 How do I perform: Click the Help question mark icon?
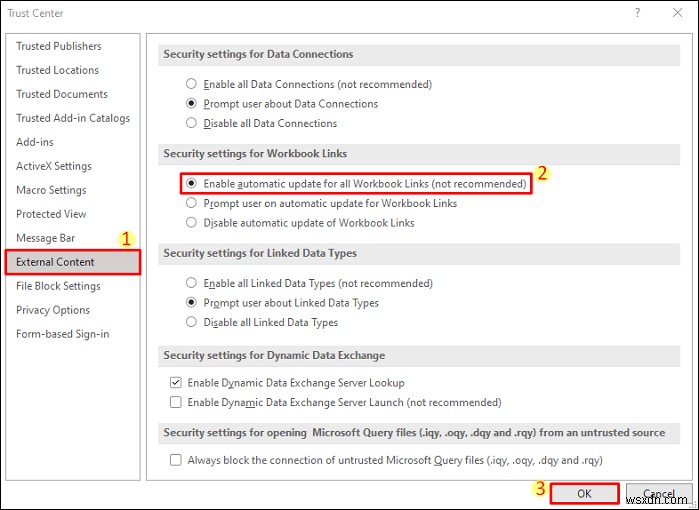click(x=637, y=13)
